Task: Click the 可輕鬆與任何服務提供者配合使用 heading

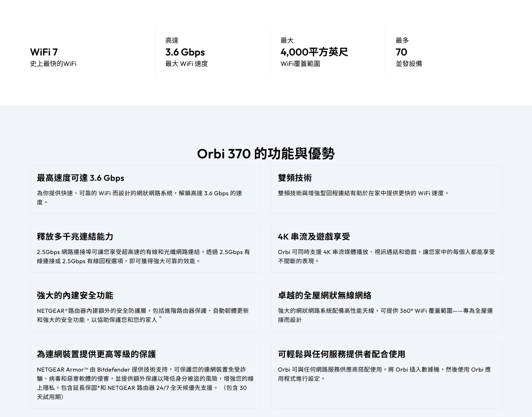Action: pyautogui.click(x=341, y=354)
